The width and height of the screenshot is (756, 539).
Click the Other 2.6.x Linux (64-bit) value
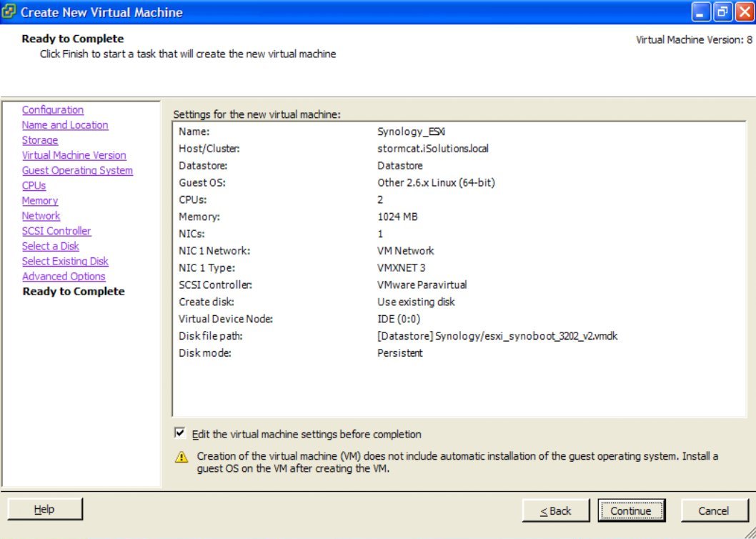point(436,182)
